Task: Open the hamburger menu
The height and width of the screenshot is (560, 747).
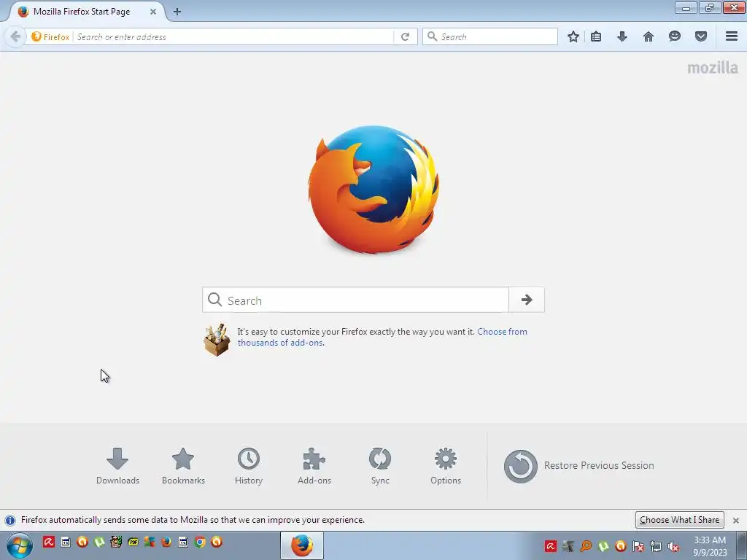Action: click(x=732, y=36)
